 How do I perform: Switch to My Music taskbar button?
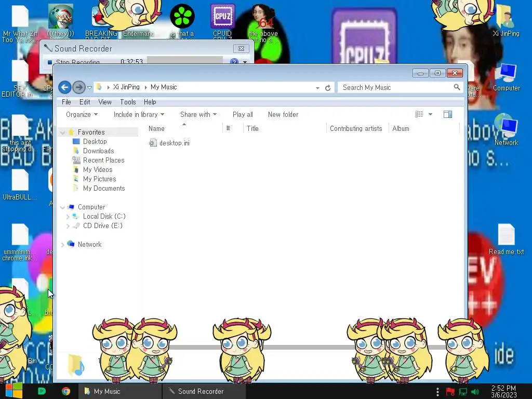120,391
